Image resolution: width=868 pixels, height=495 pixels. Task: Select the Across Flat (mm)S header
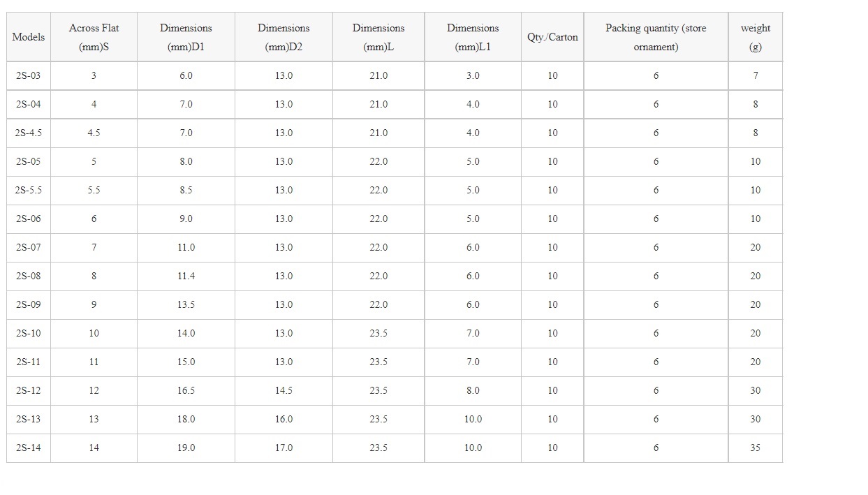94,37
